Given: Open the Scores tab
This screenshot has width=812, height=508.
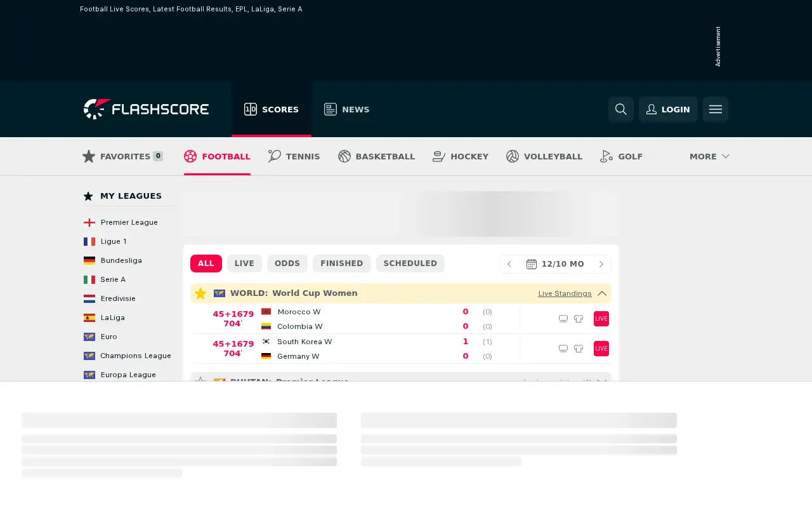Looking at the screenshot, I should click(272, 109).
